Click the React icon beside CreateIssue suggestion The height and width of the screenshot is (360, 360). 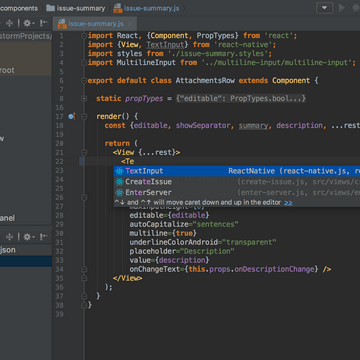119,182
